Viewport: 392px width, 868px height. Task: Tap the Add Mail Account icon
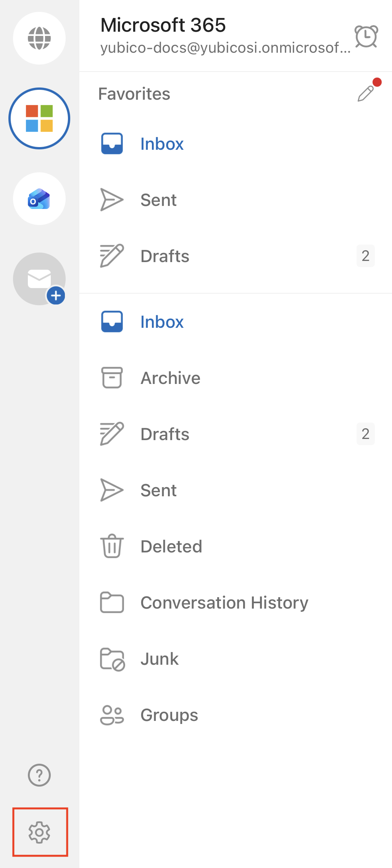coord(39,279)
